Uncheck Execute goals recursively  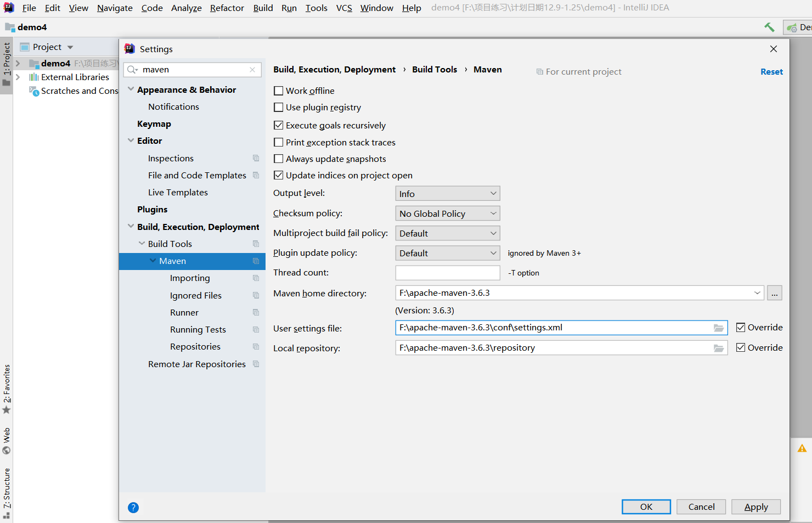tap(279, 125)
